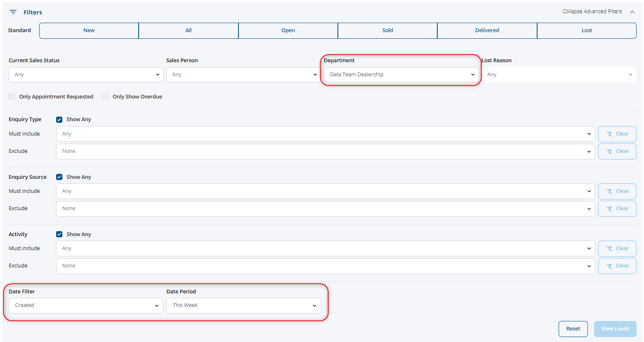
Task: Clear Enquiry Type Exclude filter
Action: [x=617, y=151]
